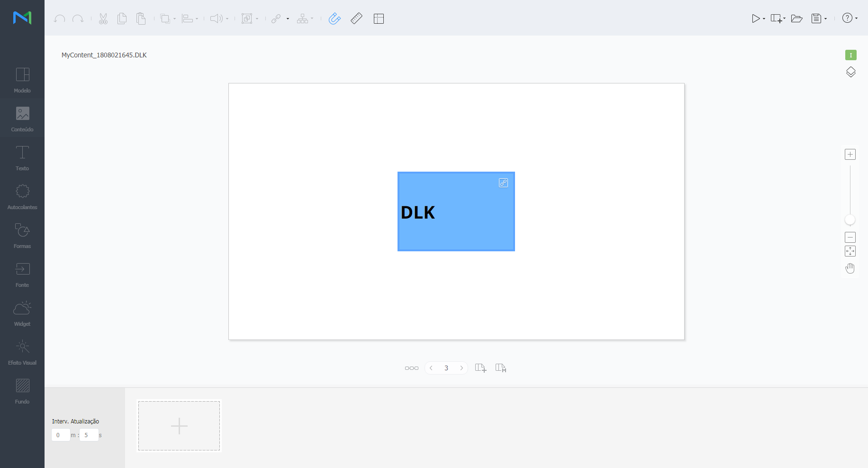Toggle the magnet snap tool
Screen dimensions: 868x468
pyautogui.click(x=335, y=18)
